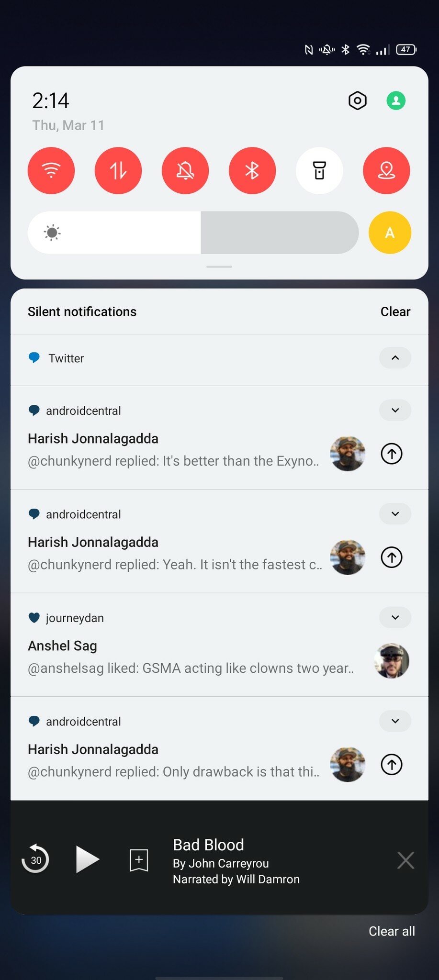
Task: Add a bookmark in the audiobook player
Action: [139, 860]
